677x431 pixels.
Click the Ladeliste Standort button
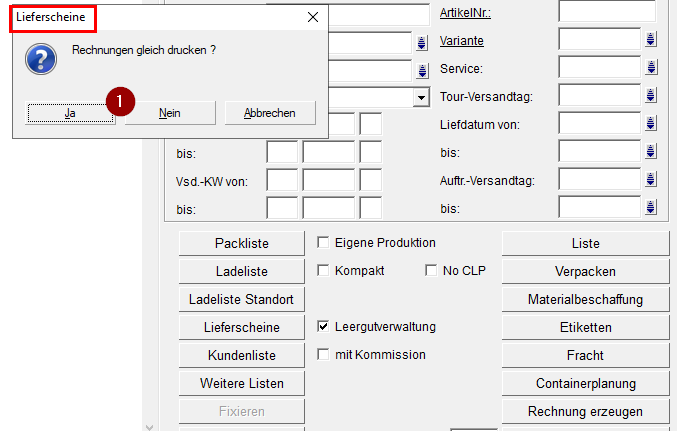[241, 299]
